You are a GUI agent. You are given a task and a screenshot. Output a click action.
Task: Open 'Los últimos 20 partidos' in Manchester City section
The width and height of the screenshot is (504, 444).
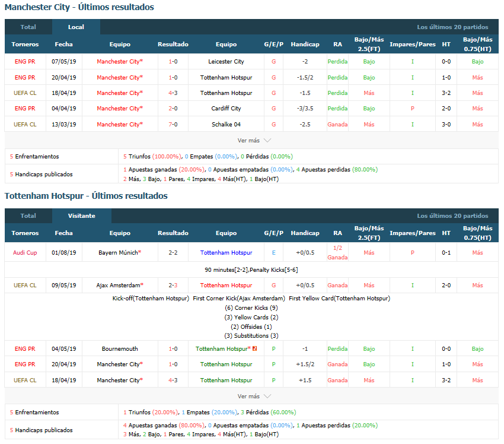pyautogui.click(x=452, y=27)
